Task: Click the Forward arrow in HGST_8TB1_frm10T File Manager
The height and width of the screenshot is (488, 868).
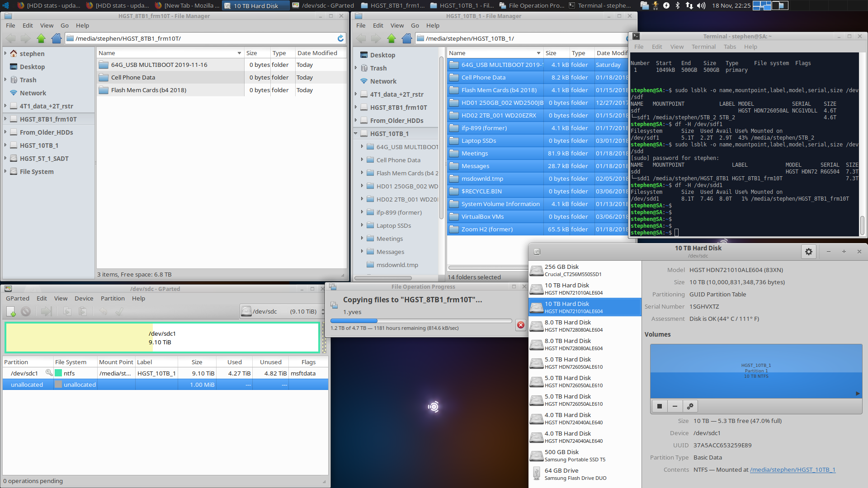Action: click(26, 38)
